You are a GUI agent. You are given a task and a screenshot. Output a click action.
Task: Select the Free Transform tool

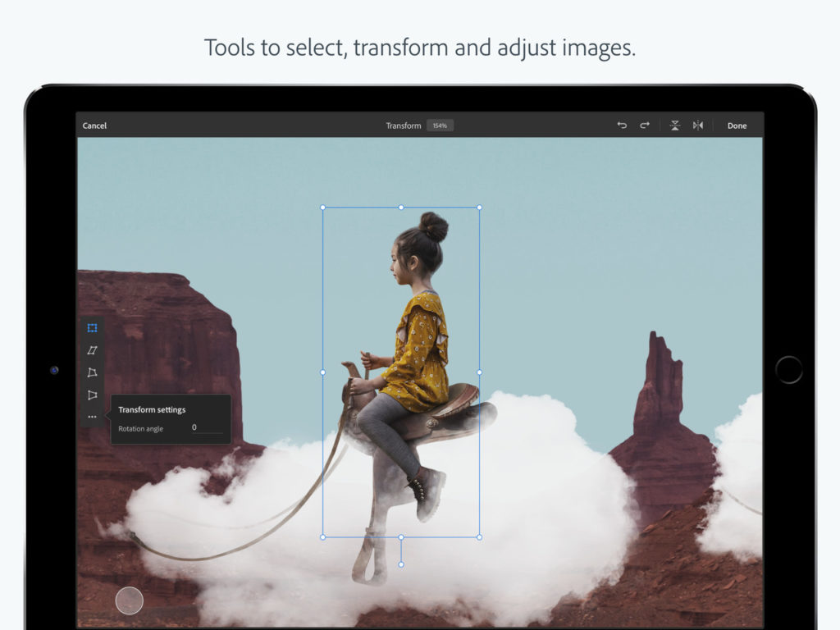tap(92, 327)
